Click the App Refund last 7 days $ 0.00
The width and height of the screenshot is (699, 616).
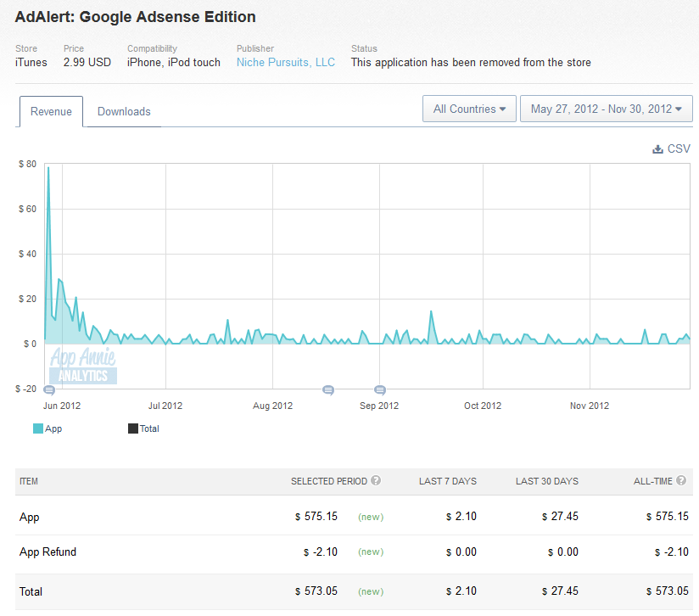(x=461, y=552)
